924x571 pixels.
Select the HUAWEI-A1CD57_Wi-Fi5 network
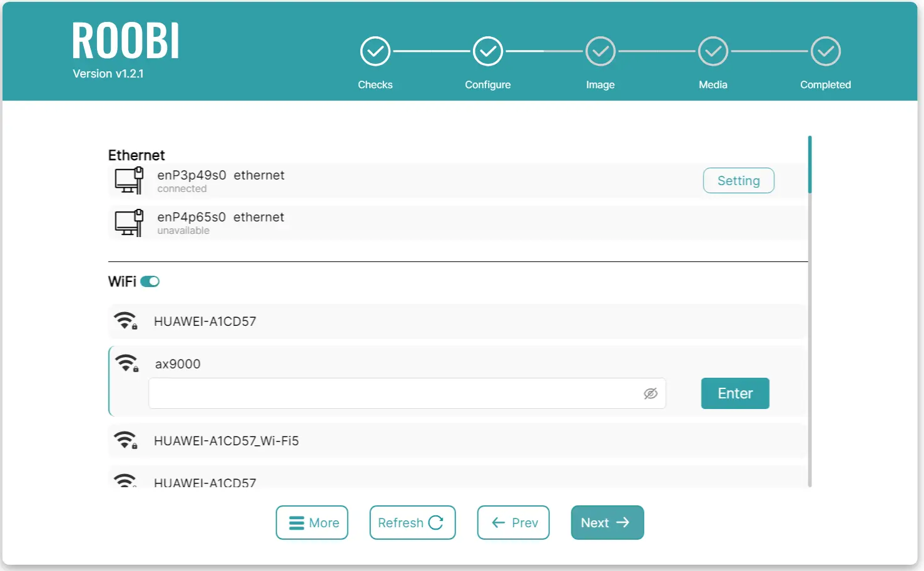point(457,441)
